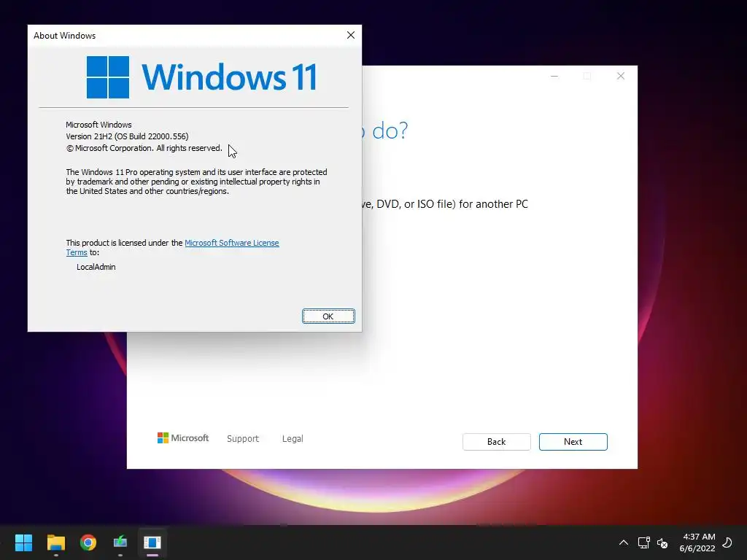Open the Microsoft Software License Terms link

tap(231, 243)
